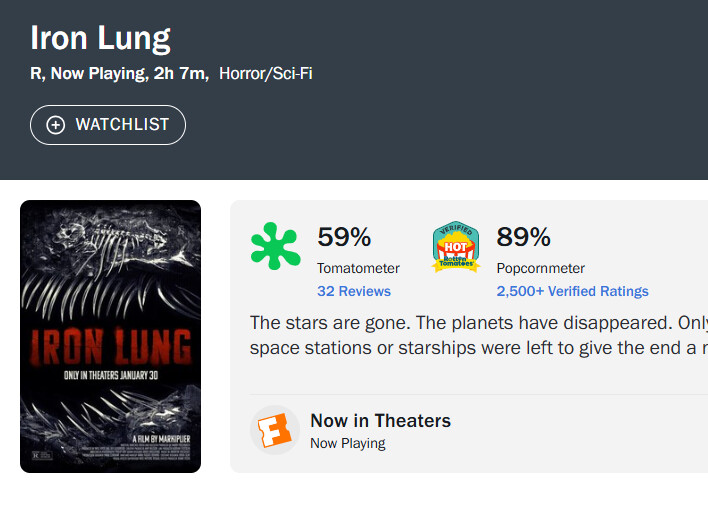Open the 32 Reviews link
708x511 pixels.
[354, 291]
